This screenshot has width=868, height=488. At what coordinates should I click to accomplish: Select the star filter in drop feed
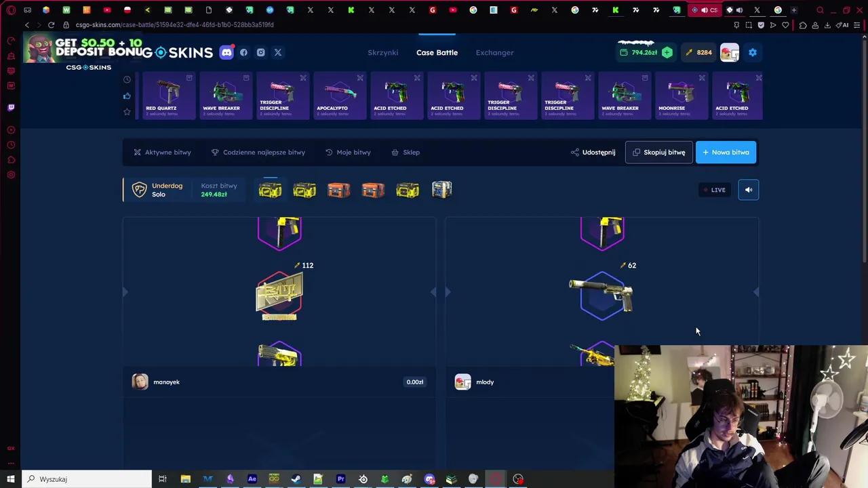(x=127, y=112)
